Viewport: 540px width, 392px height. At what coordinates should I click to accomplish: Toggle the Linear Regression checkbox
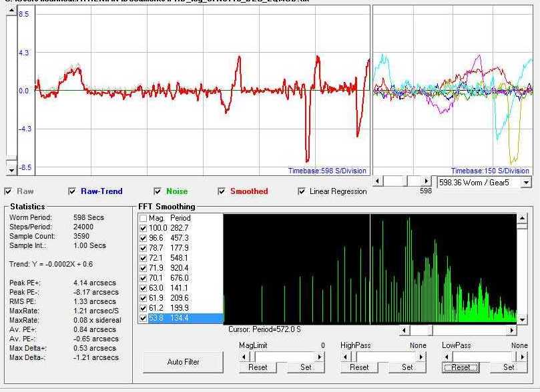[301, 191]
